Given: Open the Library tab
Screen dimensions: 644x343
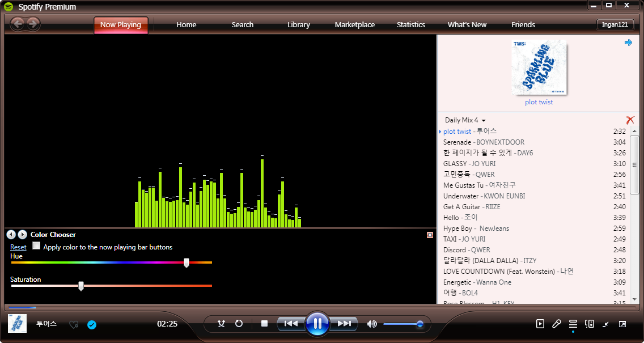Looking at the screenshot, I should click(x=299, y=24).
